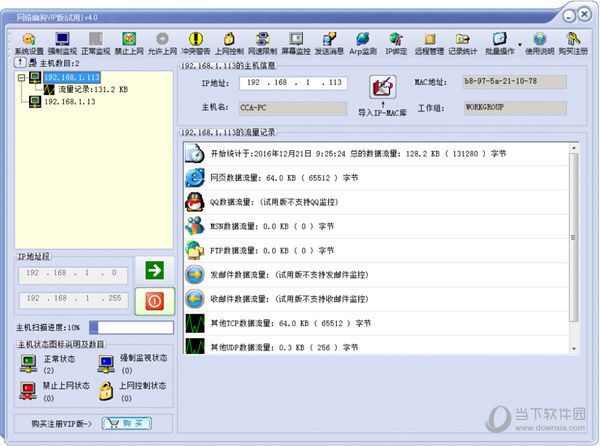600x446 pixels.
Task: Click the 工作组 field showing WORKGROUP
Action: coord(515,108)
